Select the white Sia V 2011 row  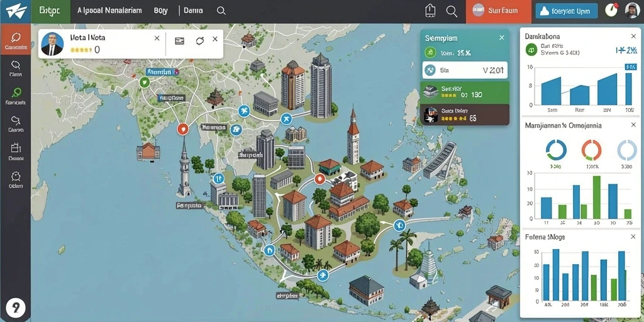465,70
